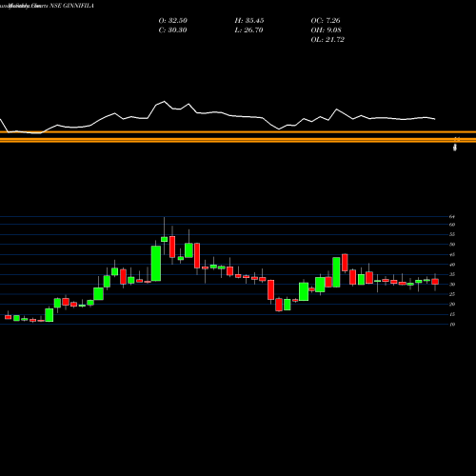Click the 55 price axis label

tap(452, 234)
